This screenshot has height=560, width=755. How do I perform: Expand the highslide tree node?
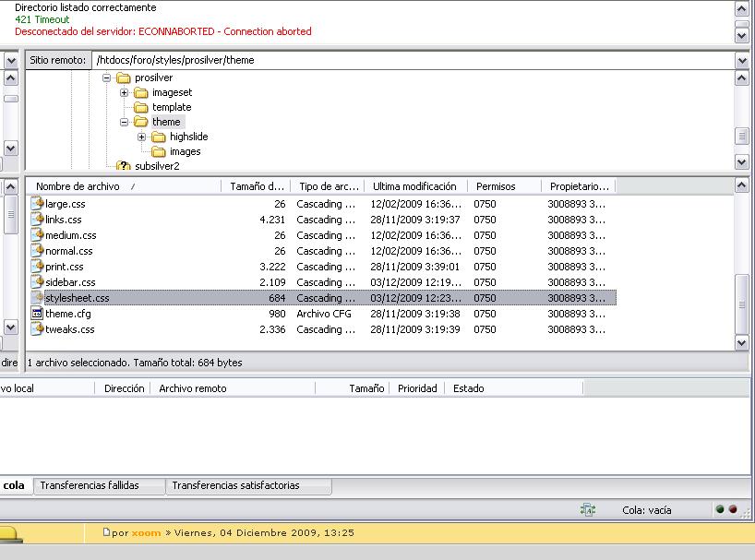pos(141,137)
